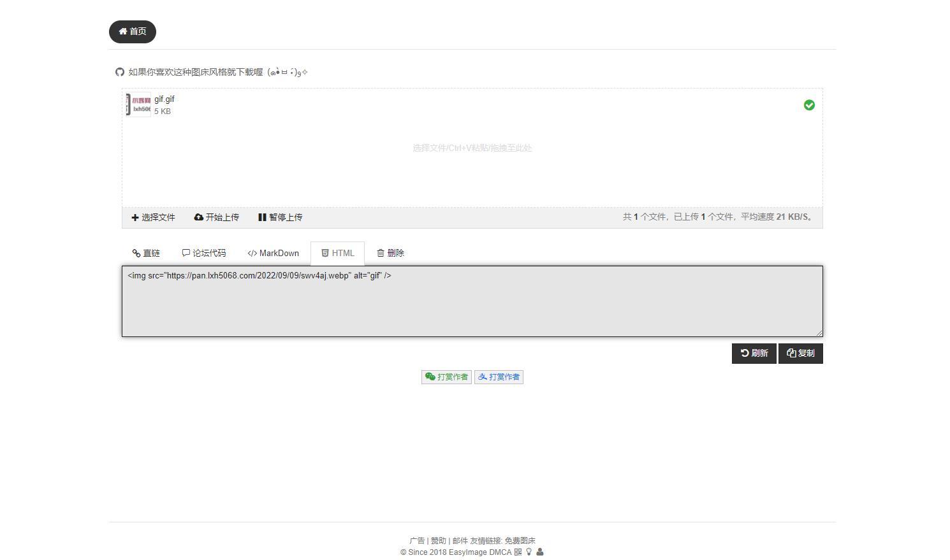
Task: Refresh the page with 刷新 button
Action: pyautogui.click(x=754, y=354)
